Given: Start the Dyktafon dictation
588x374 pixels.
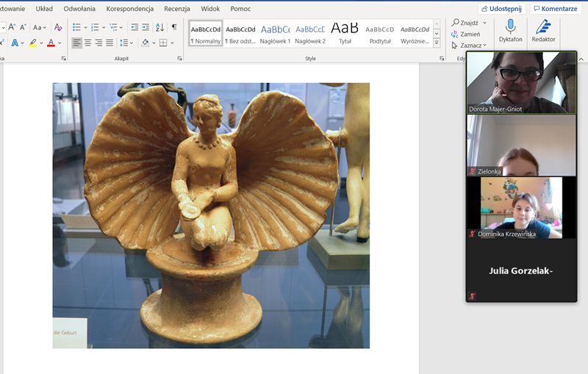Looking at the screenshot, I should pyautogui.click(x=510, y=31).
